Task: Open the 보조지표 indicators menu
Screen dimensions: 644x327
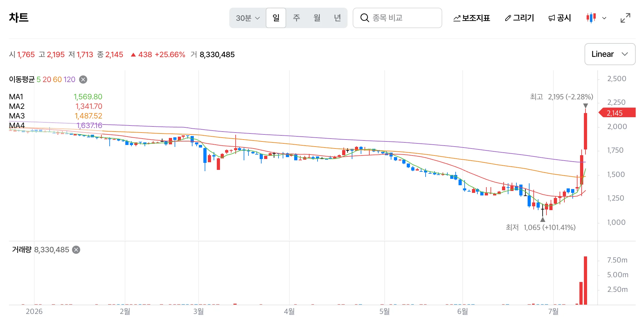Action: pos(472,18)
